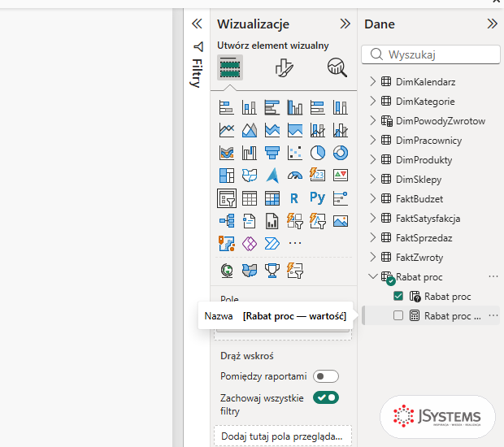The image size is (504, 447).
Task: Expand the DimKategorie table
Action: [x=372, y=102]
